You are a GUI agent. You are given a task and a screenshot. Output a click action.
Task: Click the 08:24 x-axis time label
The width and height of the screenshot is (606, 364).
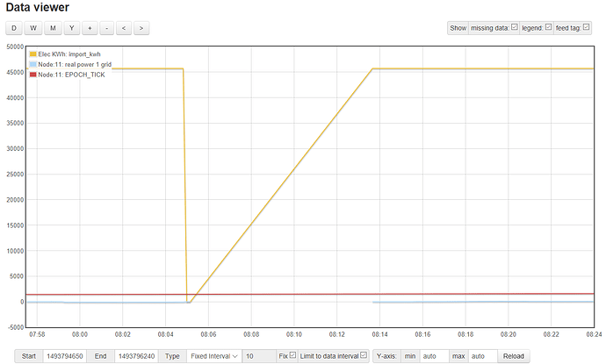pos(594,335)
